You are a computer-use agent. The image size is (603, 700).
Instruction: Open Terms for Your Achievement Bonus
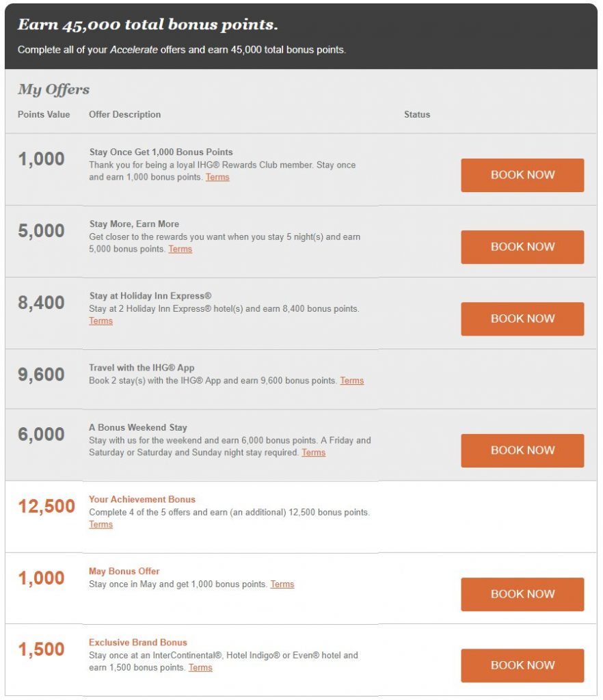[101, 524]
